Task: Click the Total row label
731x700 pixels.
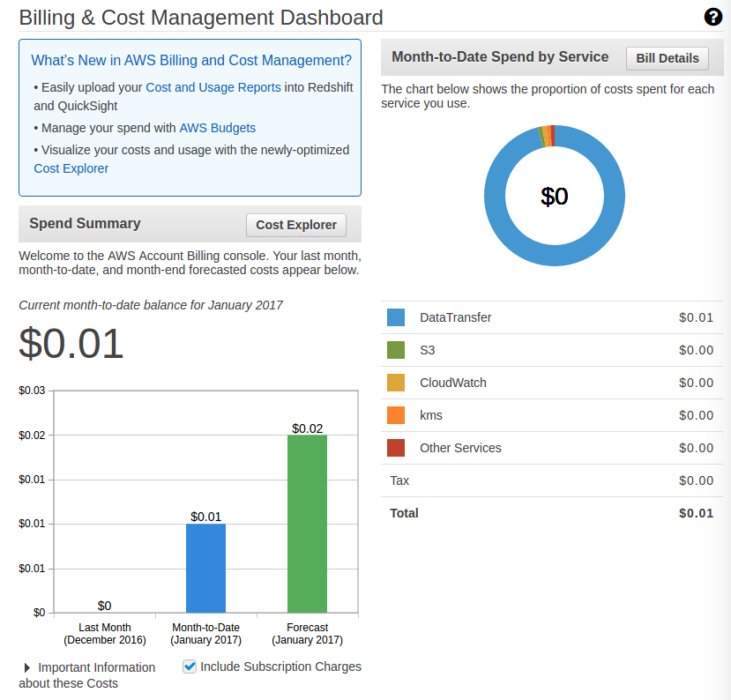Action: [x=404, y=513]
